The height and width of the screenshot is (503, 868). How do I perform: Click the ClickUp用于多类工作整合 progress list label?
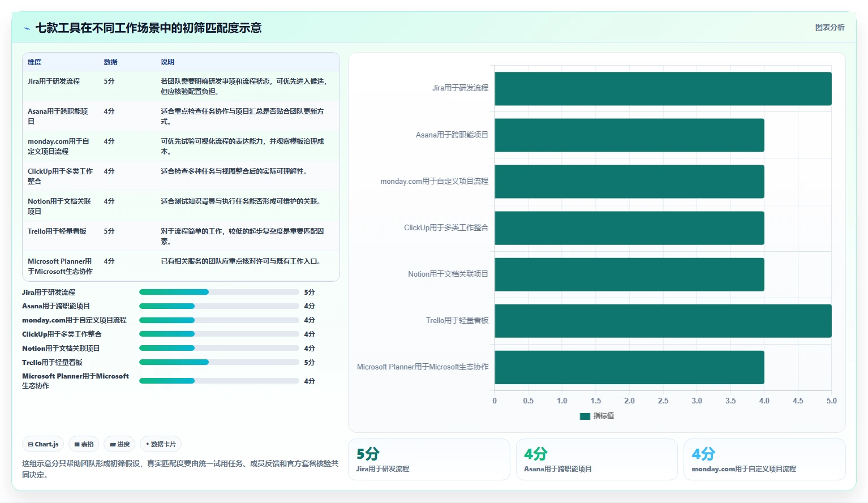click(x=62, y=334)
